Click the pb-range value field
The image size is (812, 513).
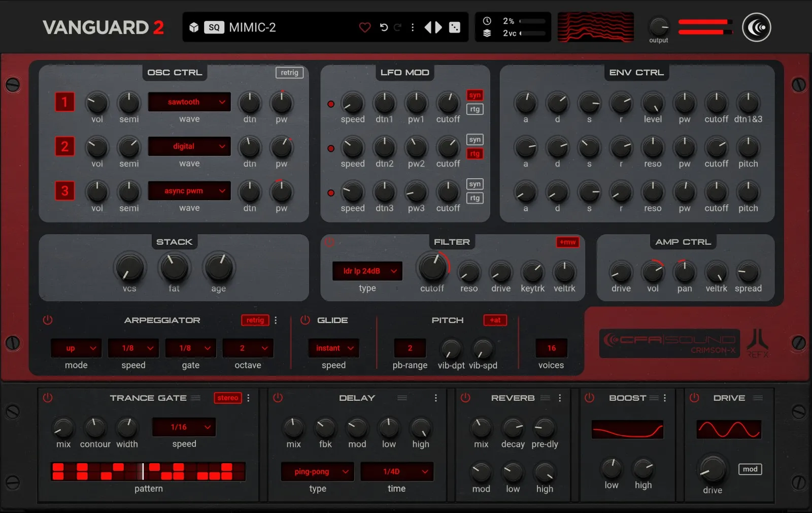point(410,348)
